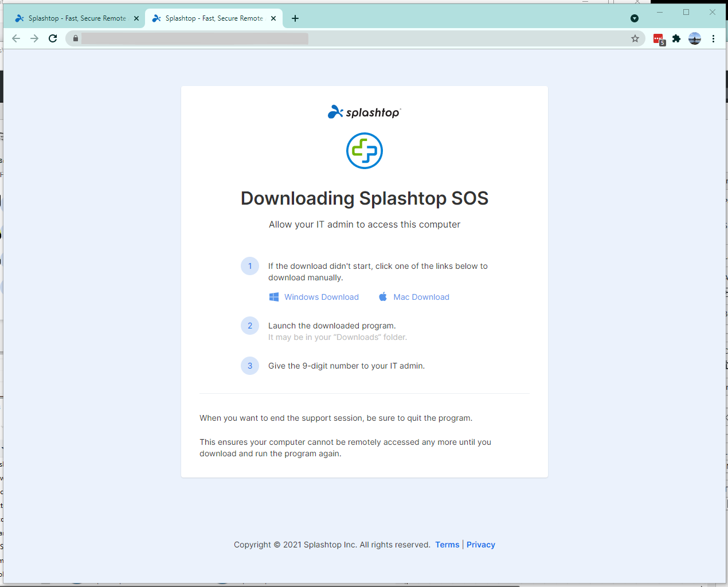Open Chrome's three-dot menu
Image resolution: width=728 pixels, height=587 pixels.
coord(713,38)
